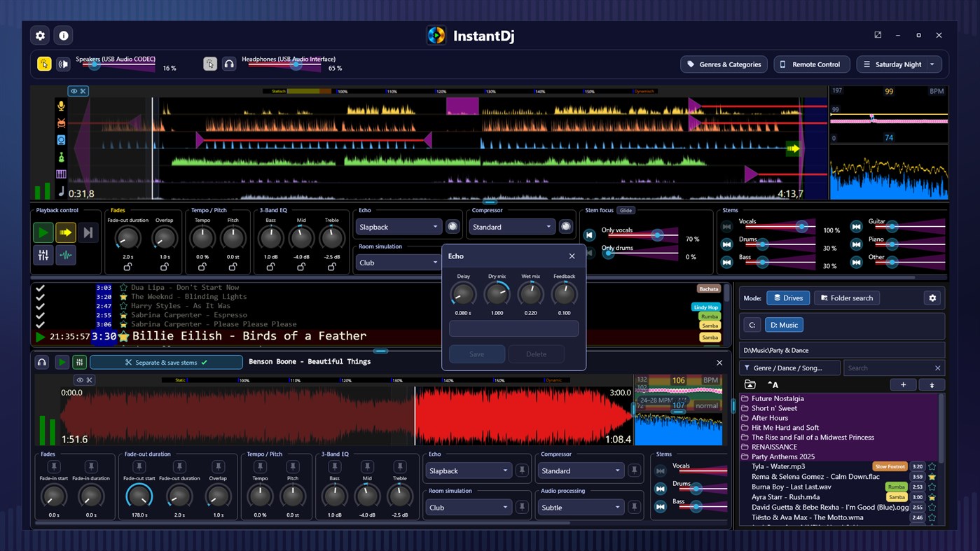
Task: Open the Echo Slapback dropdown in main deck
Action: point(399,227)
